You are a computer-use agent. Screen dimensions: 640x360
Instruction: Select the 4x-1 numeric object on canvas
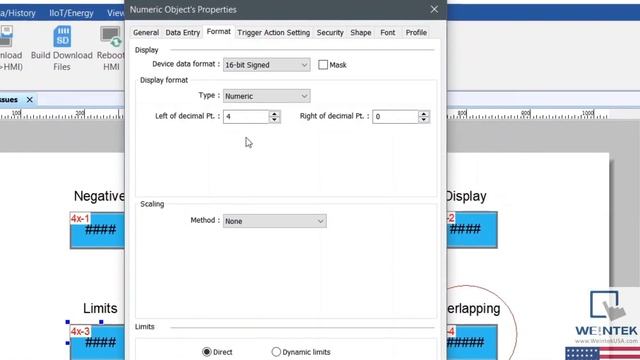98,230
